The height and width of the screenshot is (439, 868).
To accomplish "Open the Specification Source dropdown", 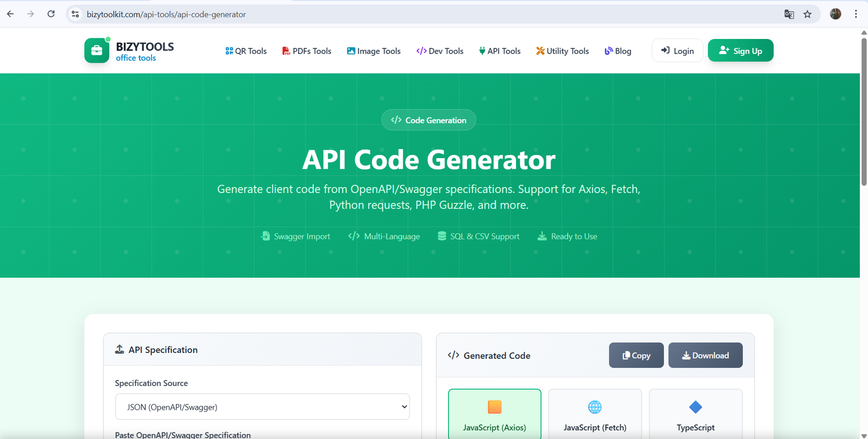I will [262, 406].
